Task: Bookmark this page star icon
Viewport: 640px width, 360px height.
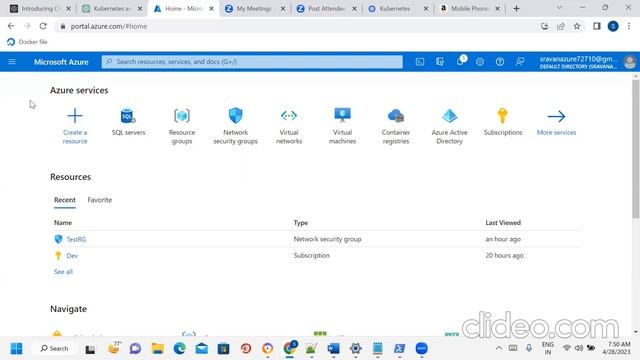Action: pos(577,26)
